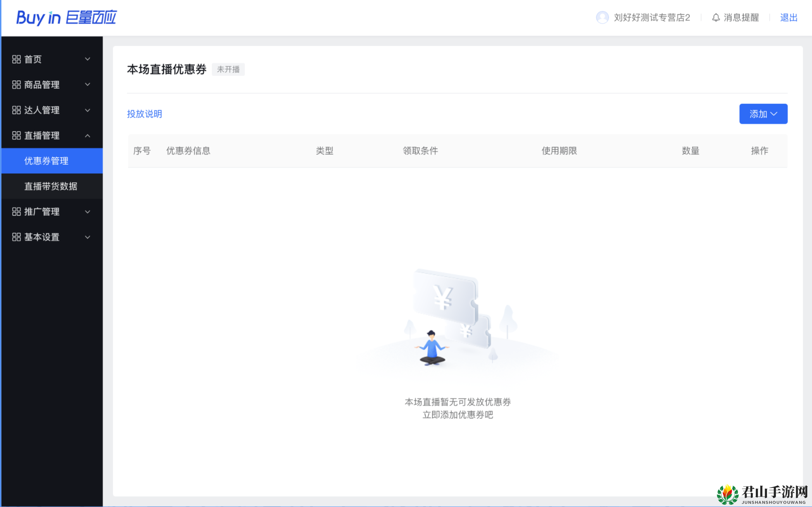This screenshot has width=812, height=507.
Task: Open the 直播管理 sidebar label
Action: (42, 136)
